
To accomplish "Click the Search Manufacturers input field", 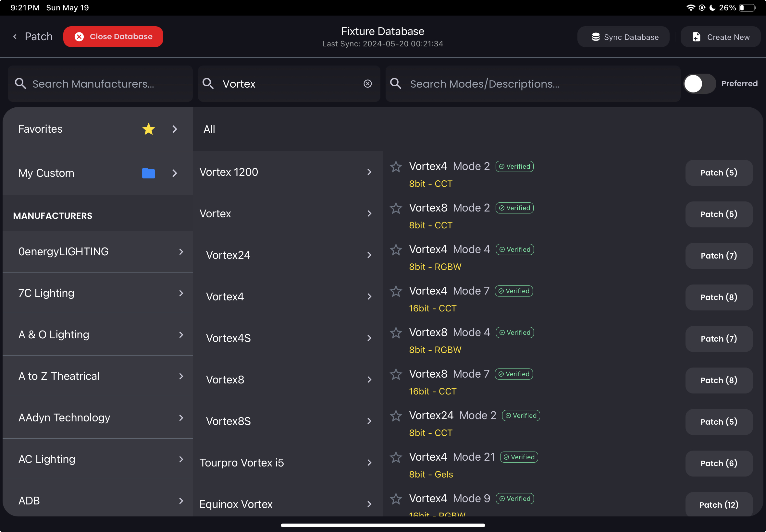I will 100,83.
